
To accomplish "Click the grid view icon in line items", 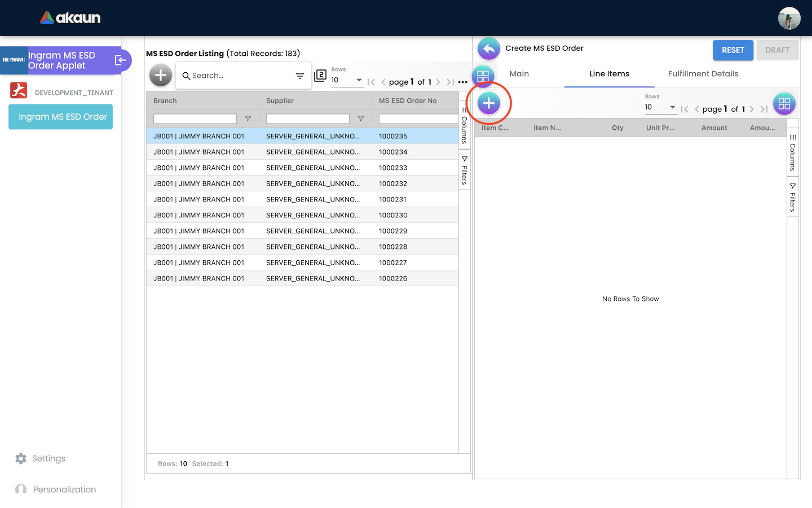I will click(784, 104).
